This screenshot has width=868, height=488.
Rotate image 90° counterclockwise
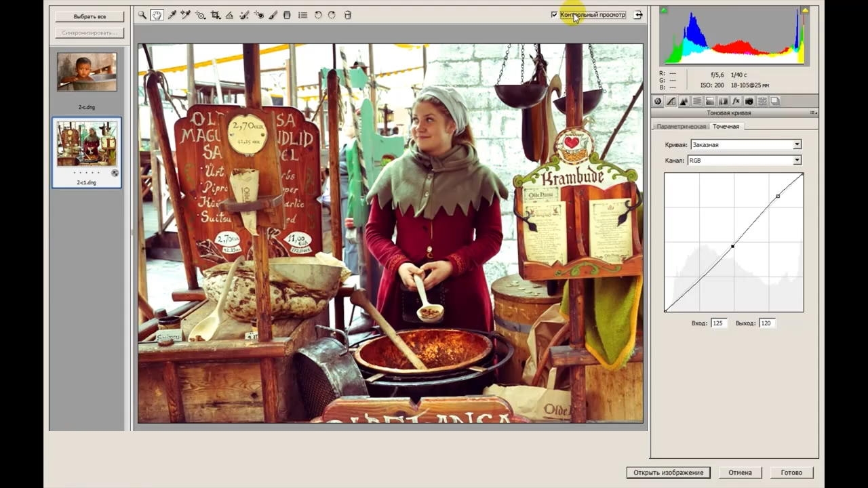click(318, 15)
